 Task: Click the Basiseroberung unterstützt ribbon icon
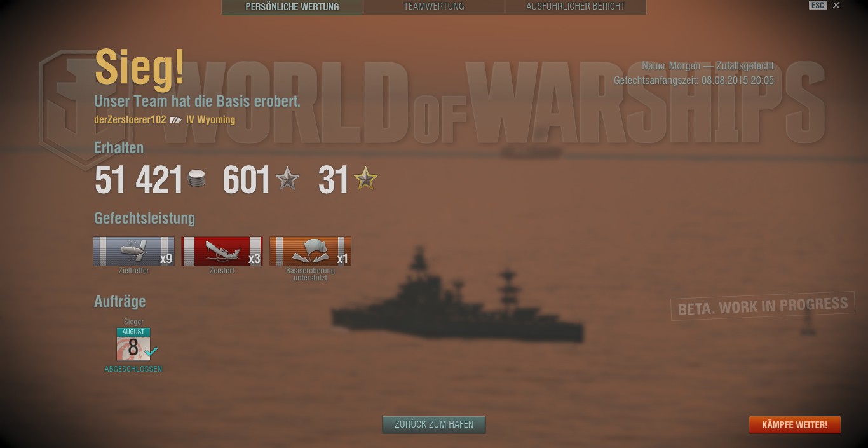(x=310, y=251)
